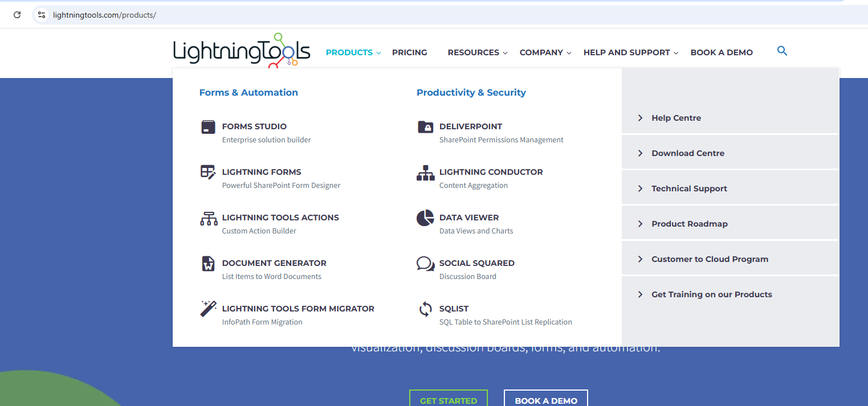Open the Help and Support menu

(x=627, y=52)
